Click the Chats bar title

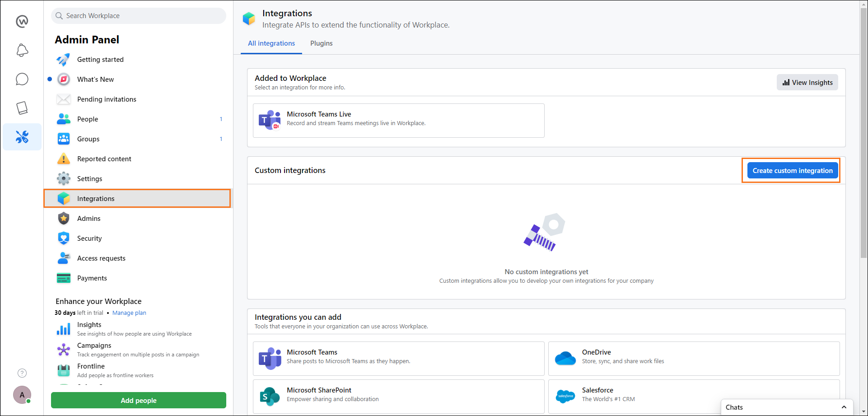(x=734, y=407)
